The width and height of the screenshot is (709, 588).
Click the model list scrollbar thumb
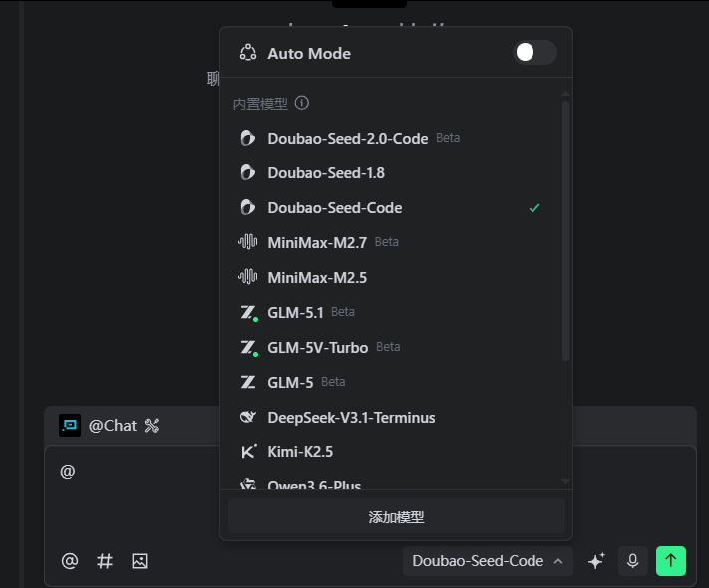565,230
